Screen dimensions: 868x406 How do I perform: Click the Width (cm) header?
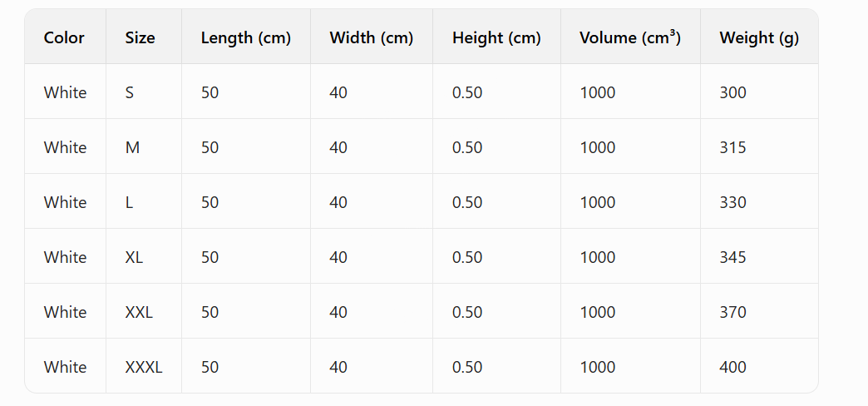tap(372, 38)
